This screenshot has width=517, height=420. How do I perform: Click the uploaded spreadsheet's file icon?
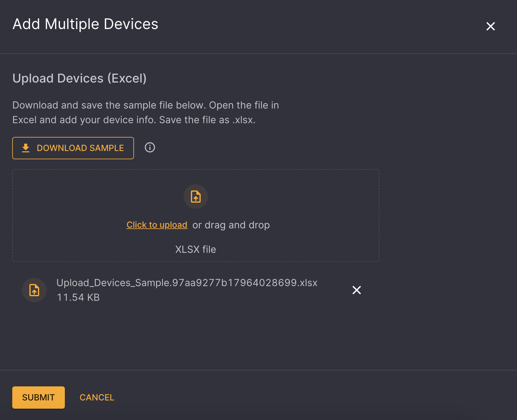tap(34, 290)
